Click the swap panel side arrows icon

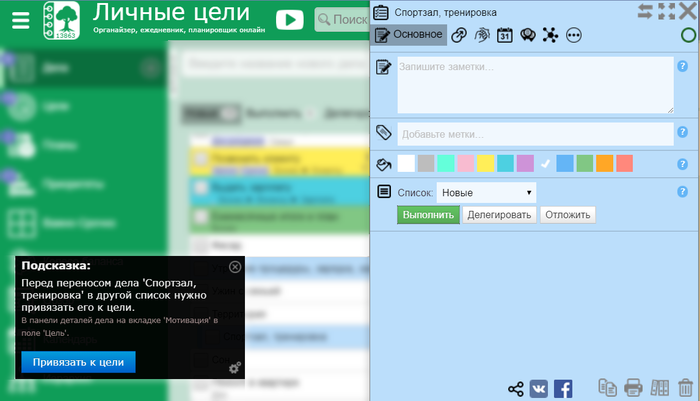(645, 11)
